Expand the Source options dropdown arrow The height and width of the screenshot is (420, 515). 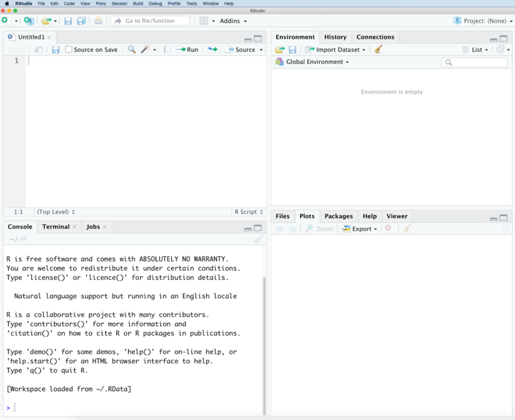pyautogui.click(x=261, y=50)
